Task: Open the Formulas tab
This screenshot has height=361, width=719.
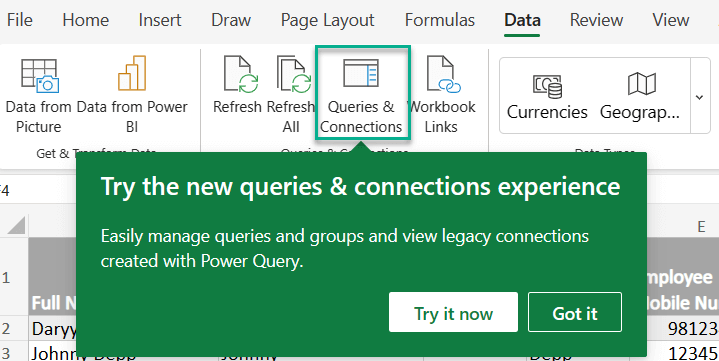Action: point(440,20)
